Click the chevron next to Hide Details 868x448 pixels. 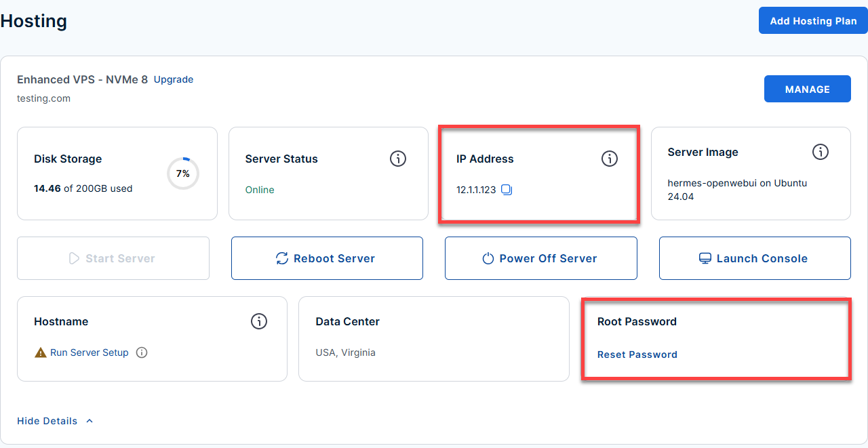[x=90, y=421]
